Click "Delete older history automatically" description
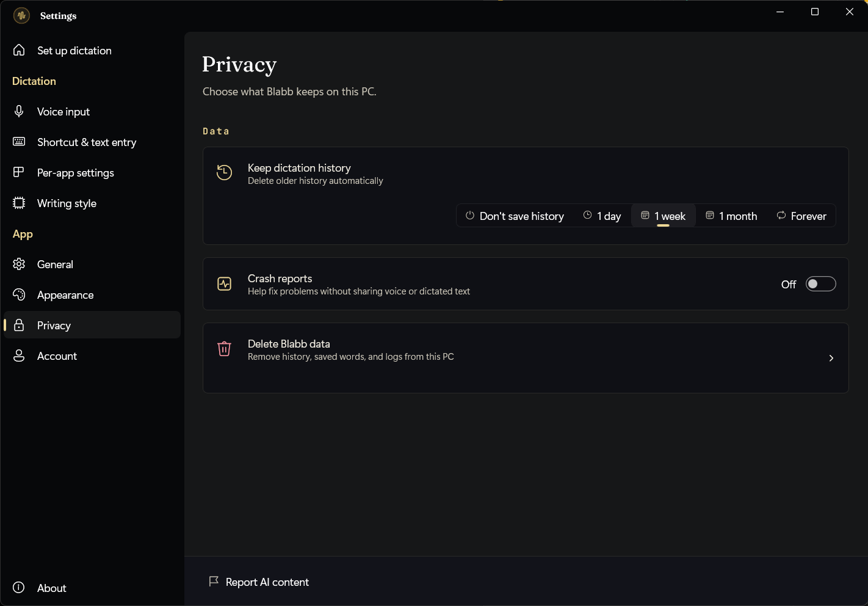 [x=316, y=181]
